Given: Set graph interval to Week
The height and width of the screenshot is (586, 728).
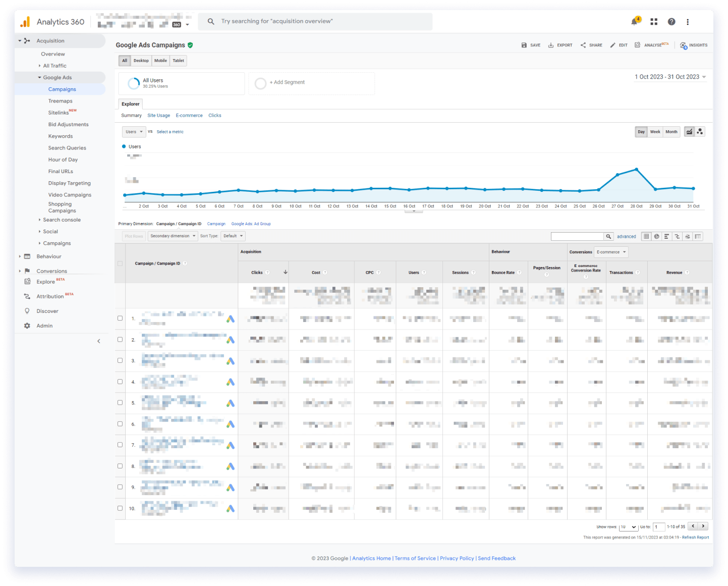Looking at the screenshot, I should pos(655,132).
